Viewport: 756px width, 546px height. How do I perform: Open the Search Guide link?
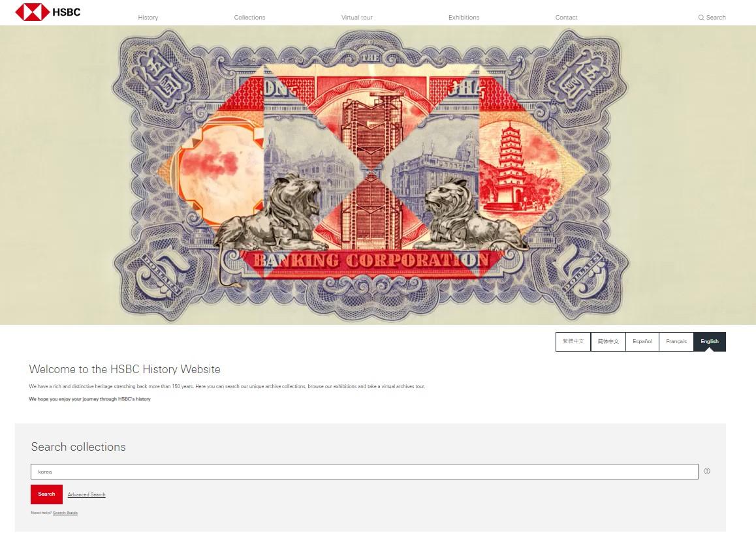(65, 513)
